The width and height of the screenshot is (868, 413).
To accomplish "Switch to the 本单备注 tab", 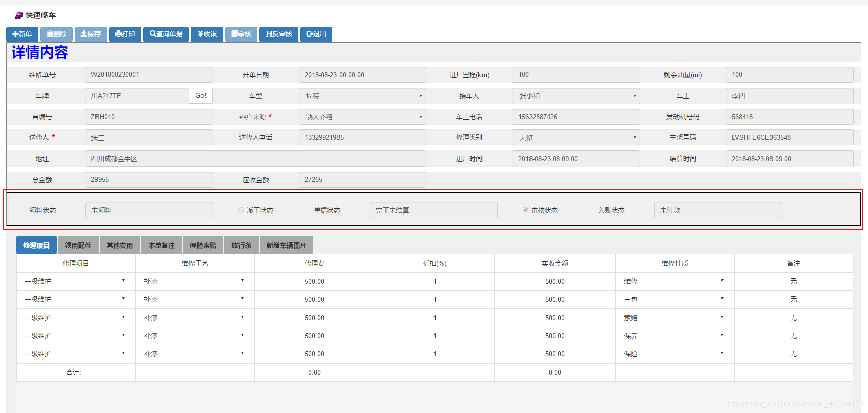I will click(162, 245).
